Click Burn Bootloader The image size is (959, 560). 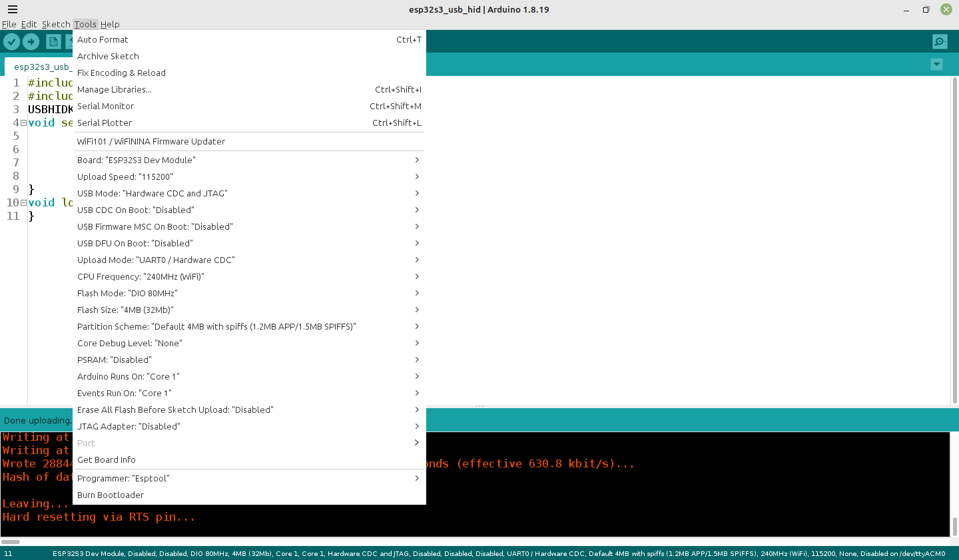[249, 495]
